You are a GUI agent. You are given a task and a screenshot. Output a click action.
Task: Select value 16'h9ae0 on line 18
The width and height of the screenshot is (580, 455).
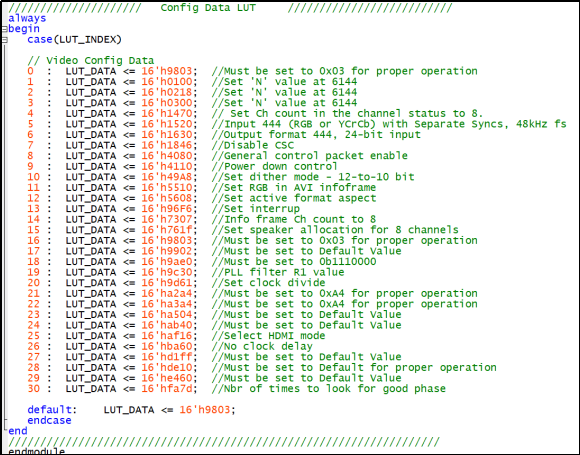167,262
